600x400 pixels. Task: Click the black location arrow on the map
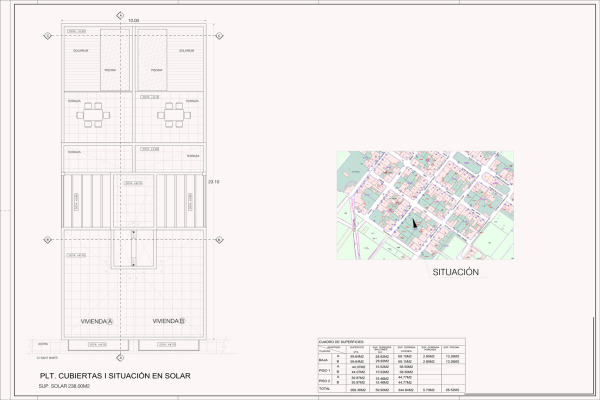(x=413, y=223)
